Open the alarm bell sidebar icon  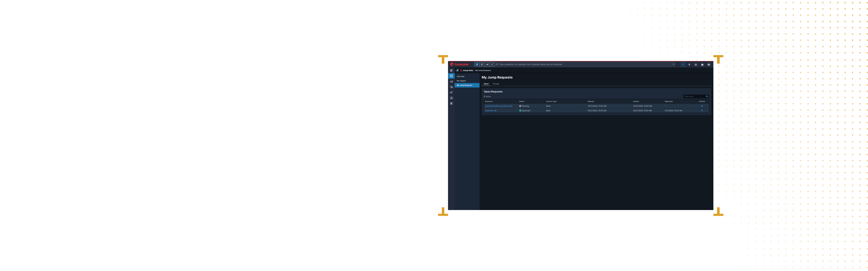pyautogui.click(x=451, y=103)
